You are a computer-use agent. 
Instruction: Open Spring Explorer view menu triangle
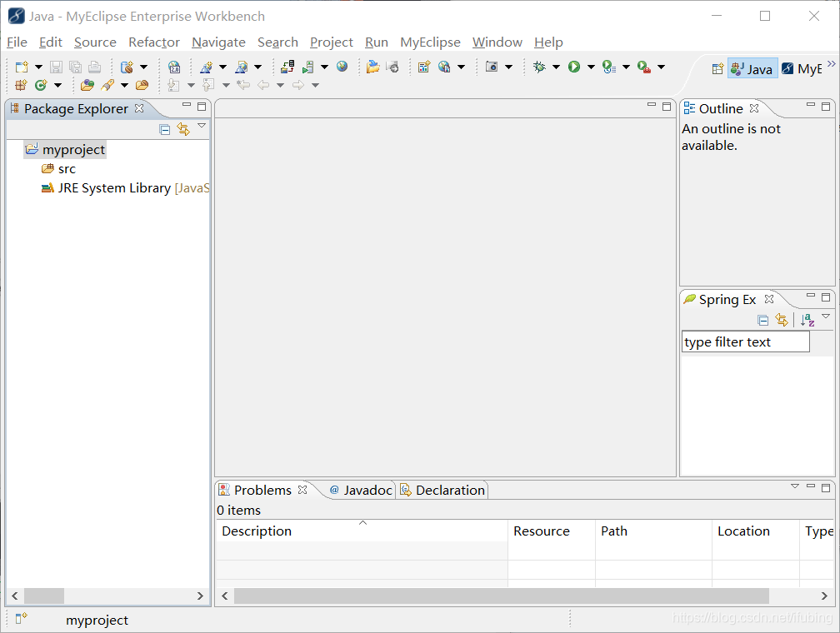click(x=826, y=316)
